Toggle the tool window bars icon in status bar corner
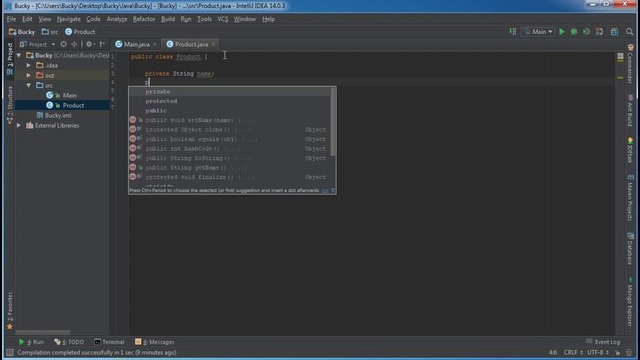Image resolution: width=640 pixels, height=360 pixels. point(10,352)
